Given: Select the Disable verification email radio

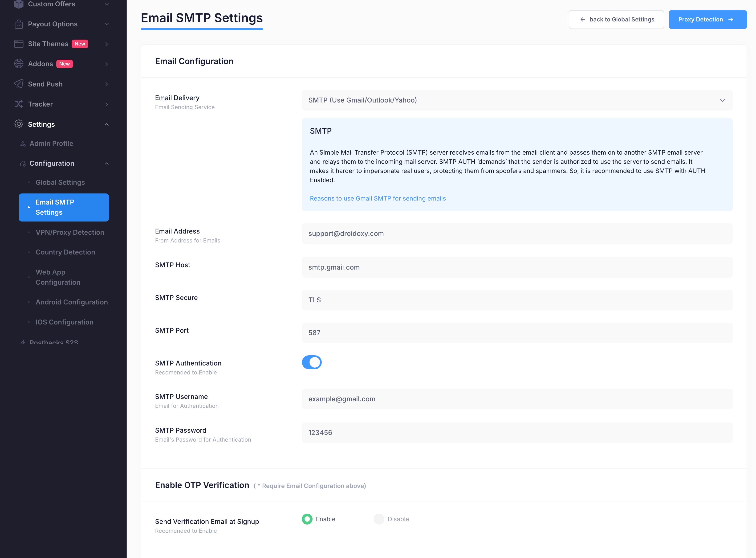Looking at the screenshot, I should pyautogui.click(x=379, y=519).
